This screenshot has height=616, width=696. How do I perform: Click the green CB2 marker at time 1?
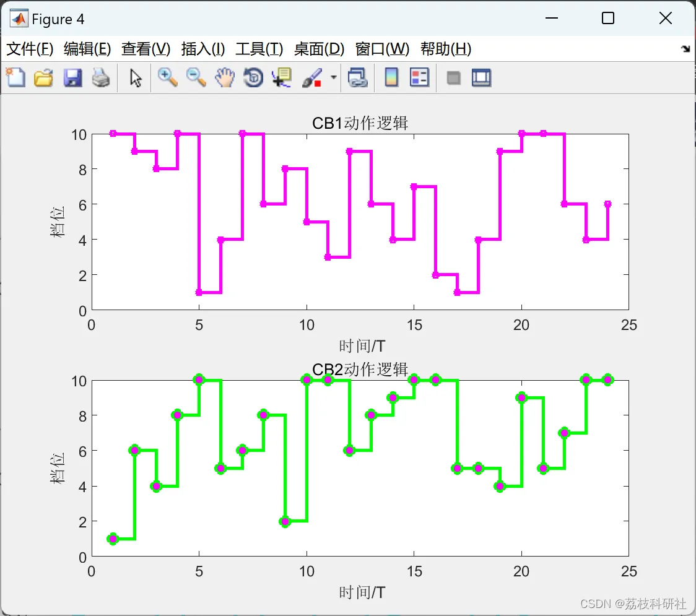coord(113,539)
